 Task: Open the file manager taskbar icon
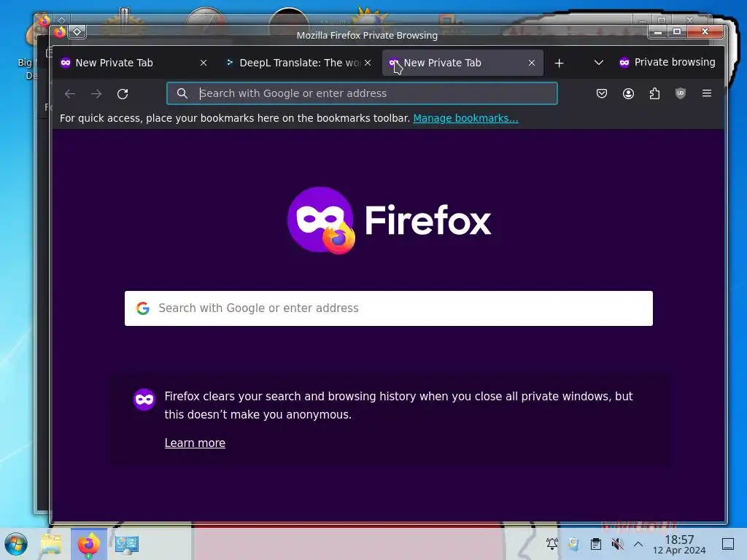51,544
